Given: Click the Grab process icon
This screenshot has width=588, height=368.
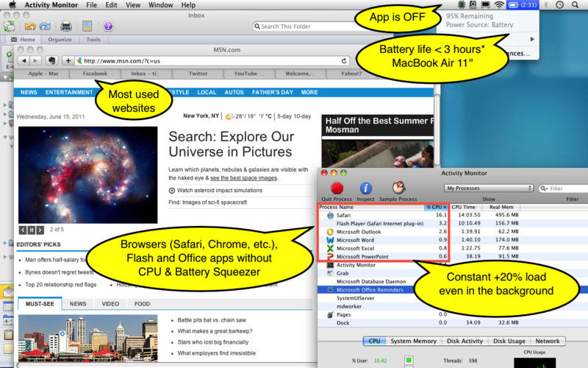Looking at the screenshot, I should tap(330, 273).
